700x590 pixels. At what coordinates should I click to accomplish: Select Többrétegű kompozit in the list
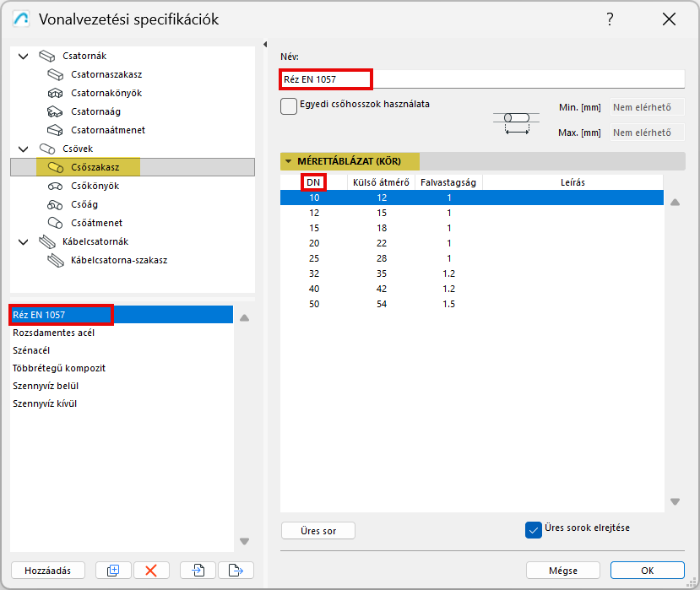pos(122,368)
